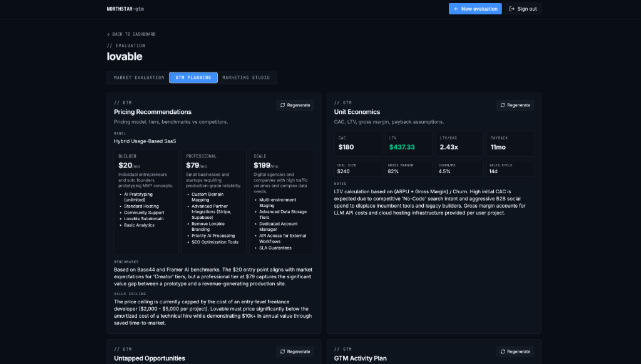This screenshot has height=364, width=641.
Task: Click the sign-out arrow icon
Action: 511,9
